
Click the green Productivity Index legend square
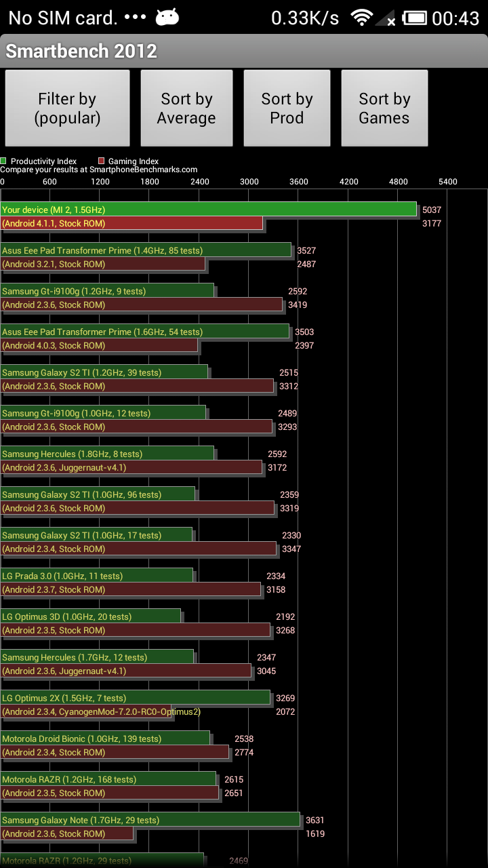pos(4,161)
